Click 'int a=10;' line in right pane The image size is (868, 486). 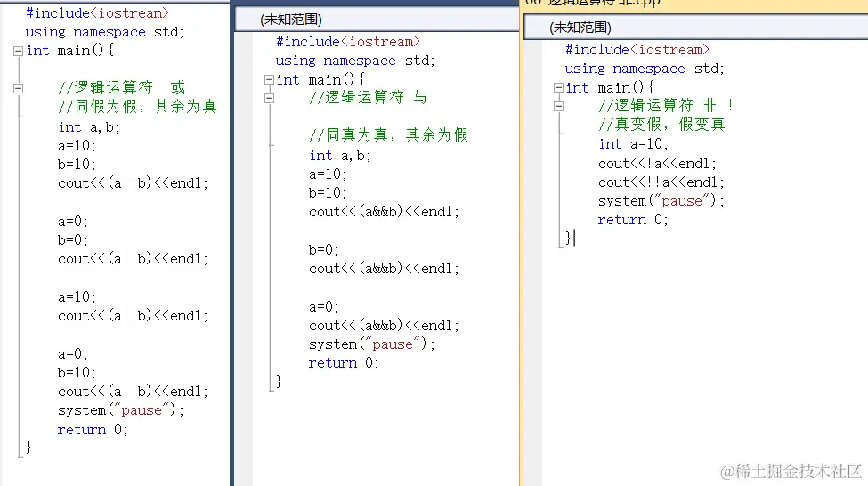coord(633,144)
